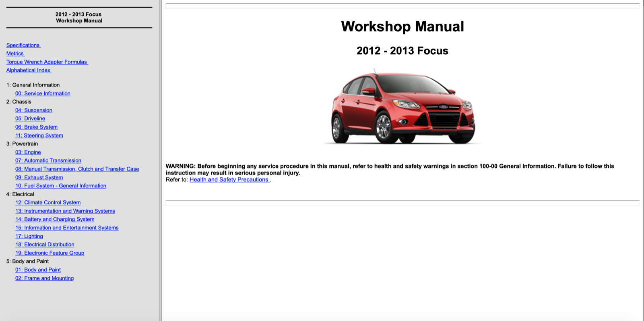Select 09: Exhaust System
Screen dimensions: 644x321
[x=39, y=177]
